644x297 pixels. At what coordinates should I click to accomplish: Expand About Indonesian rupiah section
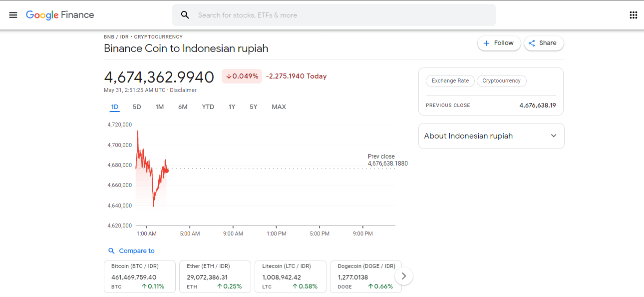[491, 136]
